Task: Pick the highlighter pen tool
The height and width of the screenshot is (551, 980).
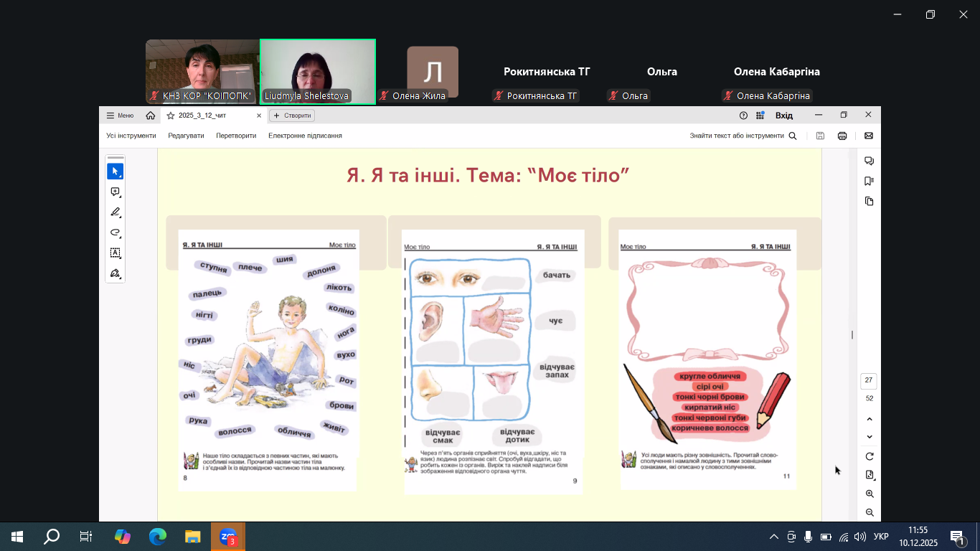Action: pos(115,212)
